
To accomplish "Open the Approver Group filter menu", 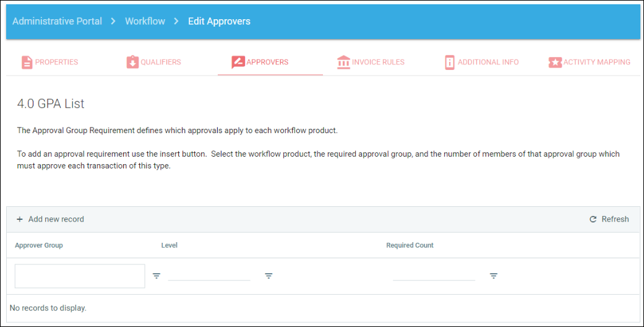I will click(x=157, y=276).
